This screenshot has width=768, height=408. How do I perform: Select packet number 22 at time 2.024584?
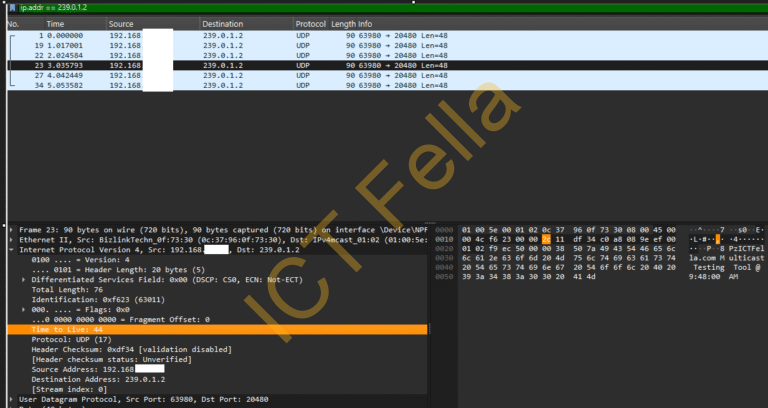click(x=387, y=55)
